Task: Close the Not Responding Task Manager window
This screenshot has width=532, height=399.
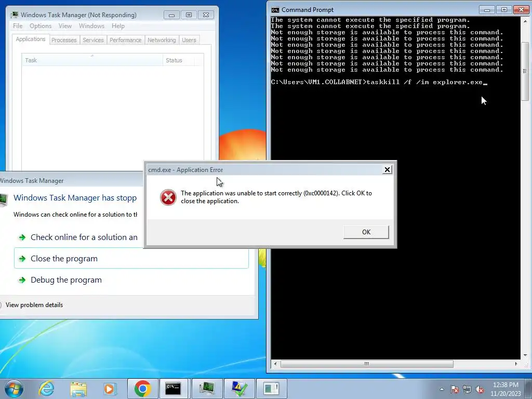Action: [206, 15]
